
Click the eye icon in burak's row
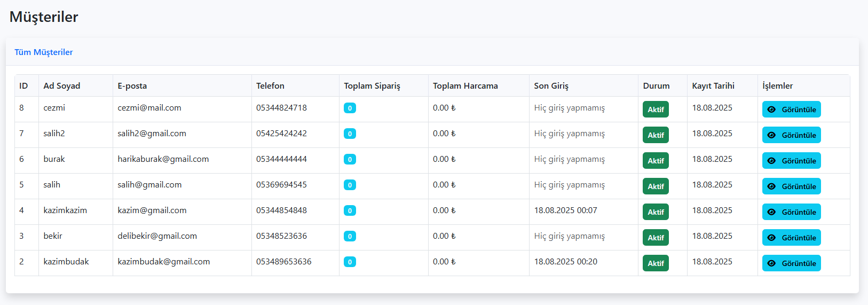coord(771,161)
